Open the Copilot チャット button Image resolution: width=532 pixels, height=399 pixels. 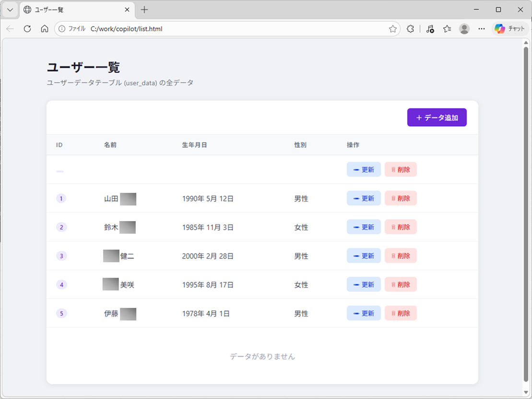coord(510,29)
